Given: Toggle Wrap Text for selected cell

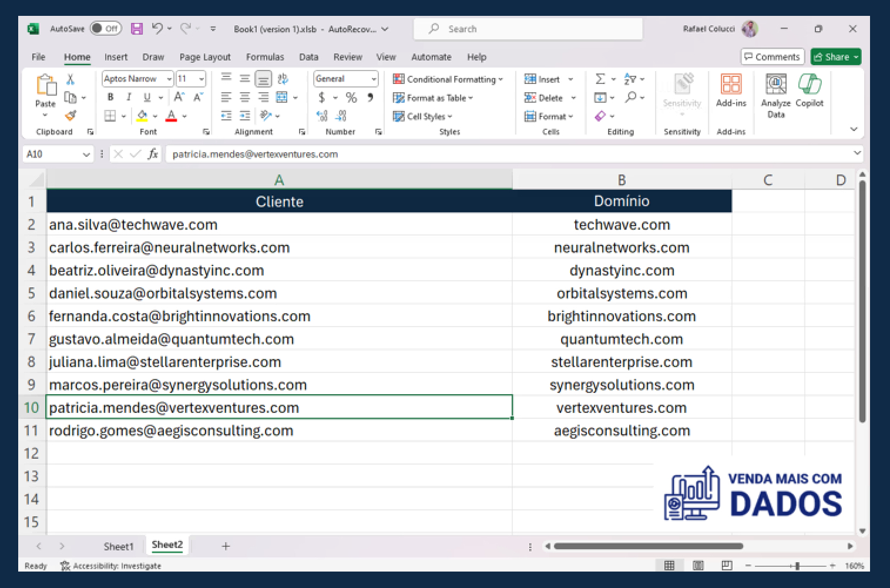Looking at the screenshot, I should (282, 79).
